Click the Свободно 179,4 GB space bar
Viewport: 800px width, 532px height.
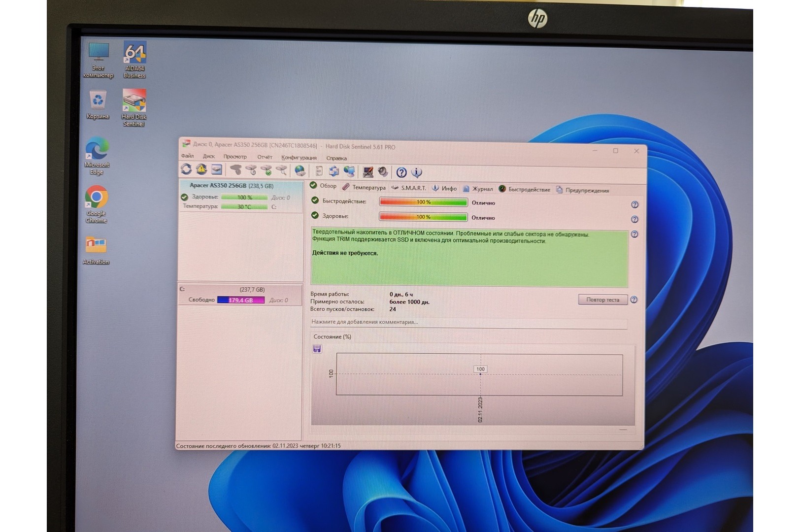(x=241, y=300)
